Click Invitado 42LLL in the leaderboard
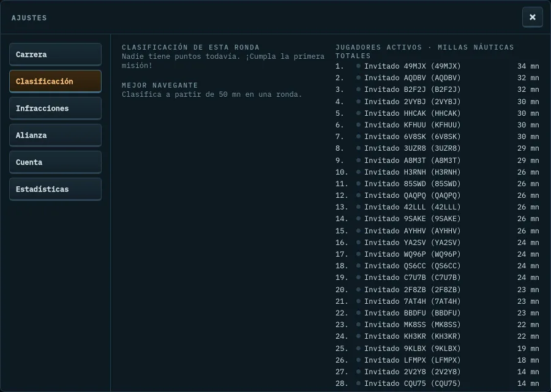Viewport: 551px width, 392px height. [x=437, y=207]
